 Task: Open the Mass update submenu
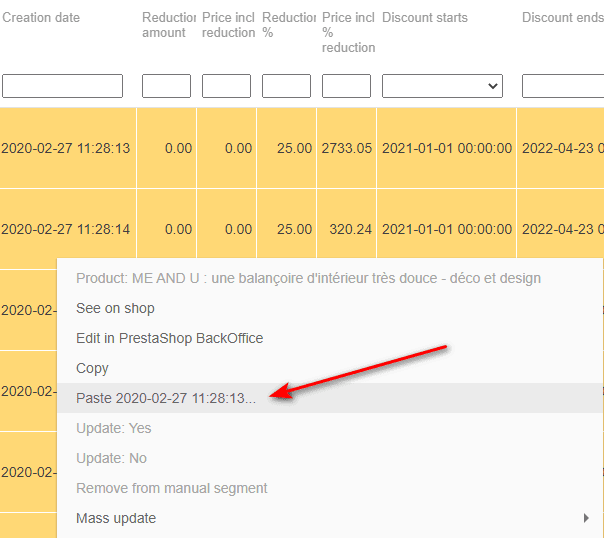pos(116,518)
